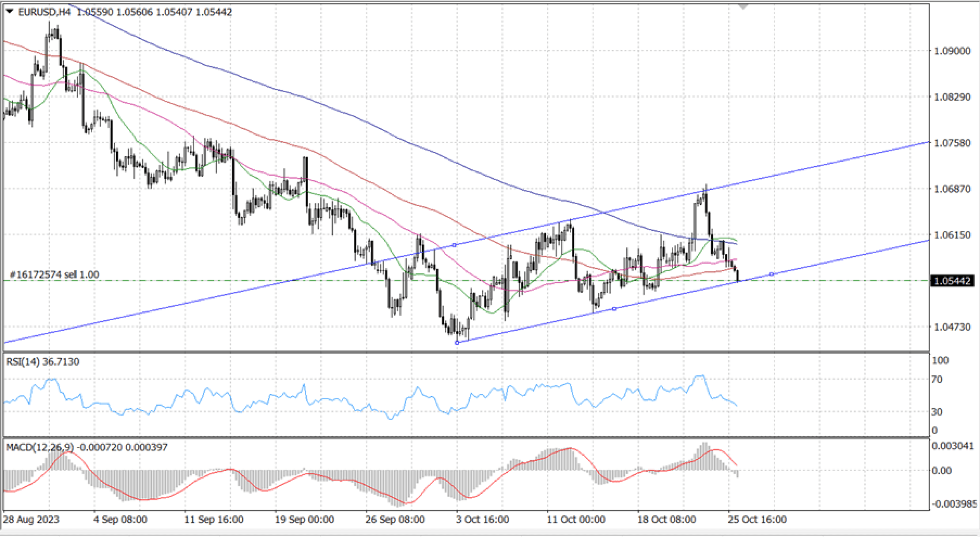
Task: Click the 28 Aug 2023 date label
Action: (x=31, y=519)
